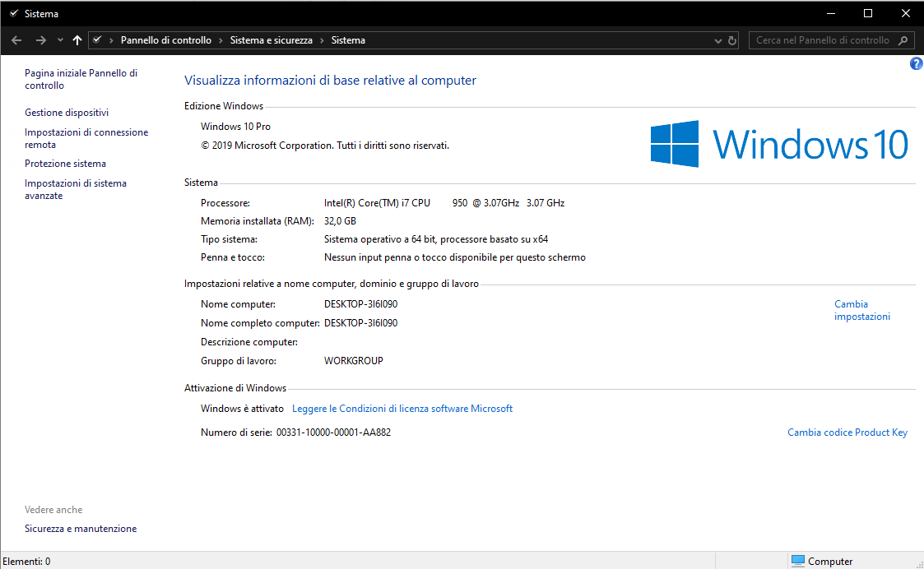This screenshot has width=924, height=569.
Task: Open Leggere le Condizioni di licenza link
Action: click(x=402, y=409)
